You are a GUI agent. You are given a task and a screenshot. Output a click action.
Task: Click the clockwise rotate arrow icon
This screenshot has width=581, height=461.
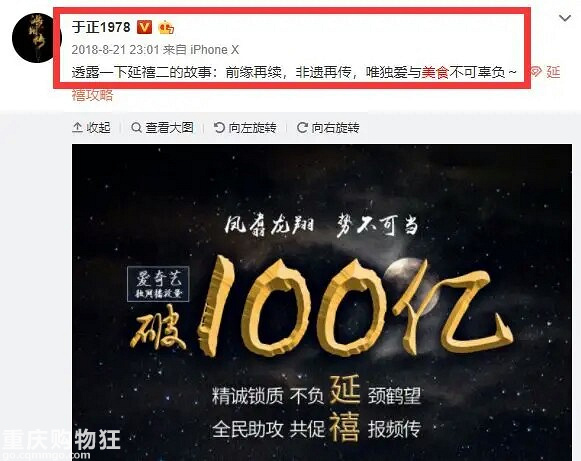[302, 128]
